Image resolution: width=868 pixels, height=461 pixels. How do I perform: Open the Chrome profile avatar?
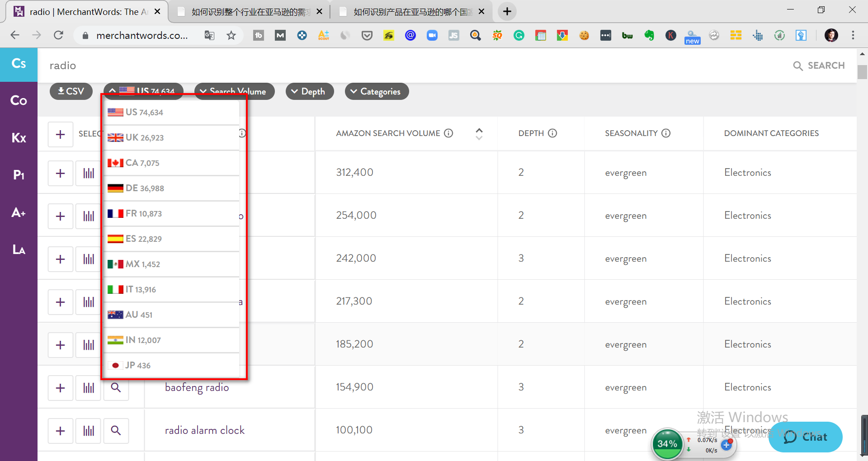831,35
